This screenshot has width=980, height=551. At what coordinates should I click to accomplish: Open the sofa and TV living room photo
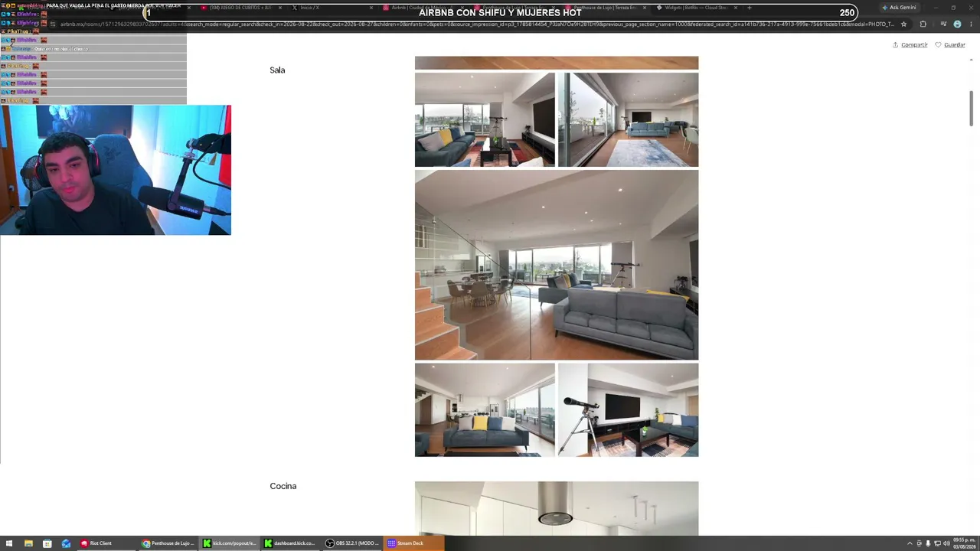point(485,119)
